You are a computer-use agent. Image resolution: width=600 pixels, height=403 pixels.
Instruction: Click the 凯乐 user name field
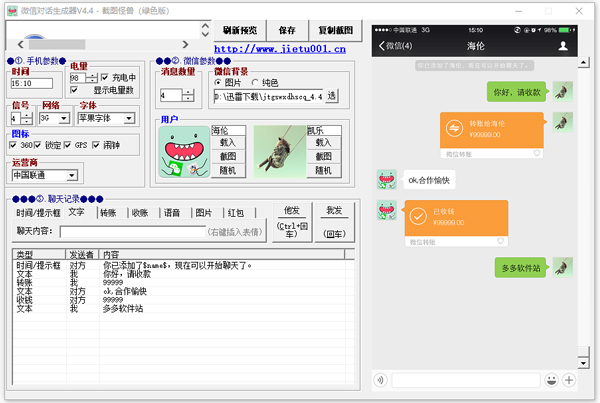click(x=324, y=131)
